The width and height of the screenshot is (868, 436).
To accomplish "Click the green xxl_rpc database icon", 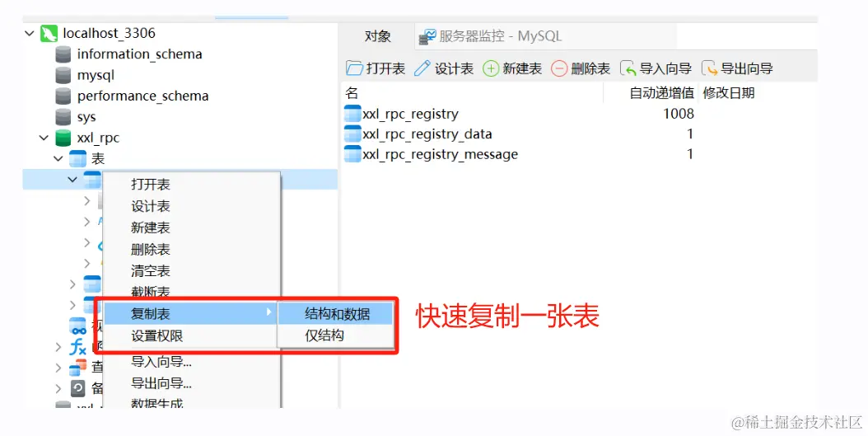I will (63, 138).
